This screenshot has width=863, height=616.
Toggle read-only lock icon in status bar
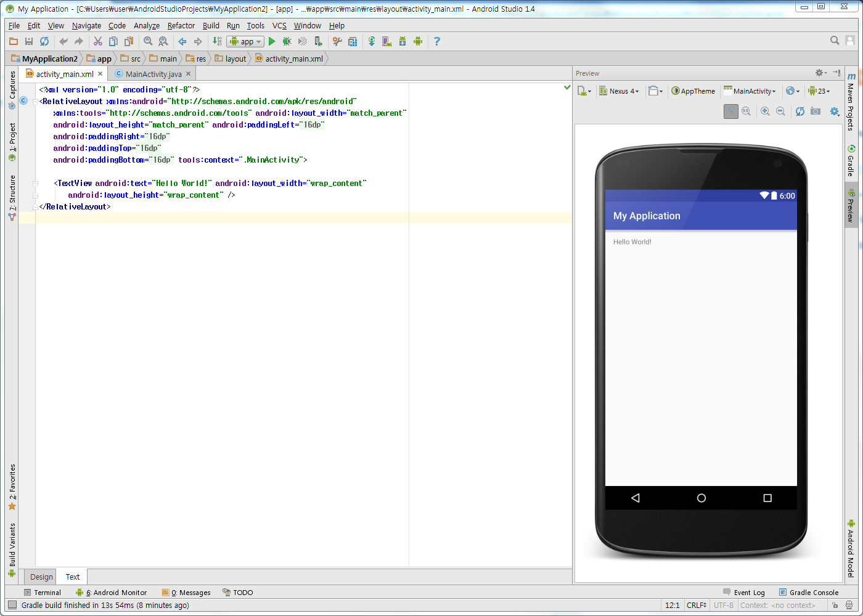tap(835, 606)
